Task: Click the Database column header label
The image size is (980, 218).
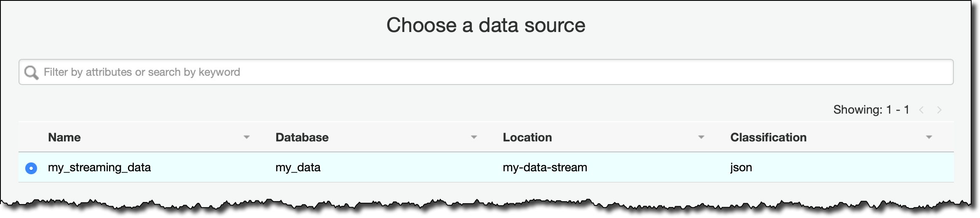Action: 302,137
